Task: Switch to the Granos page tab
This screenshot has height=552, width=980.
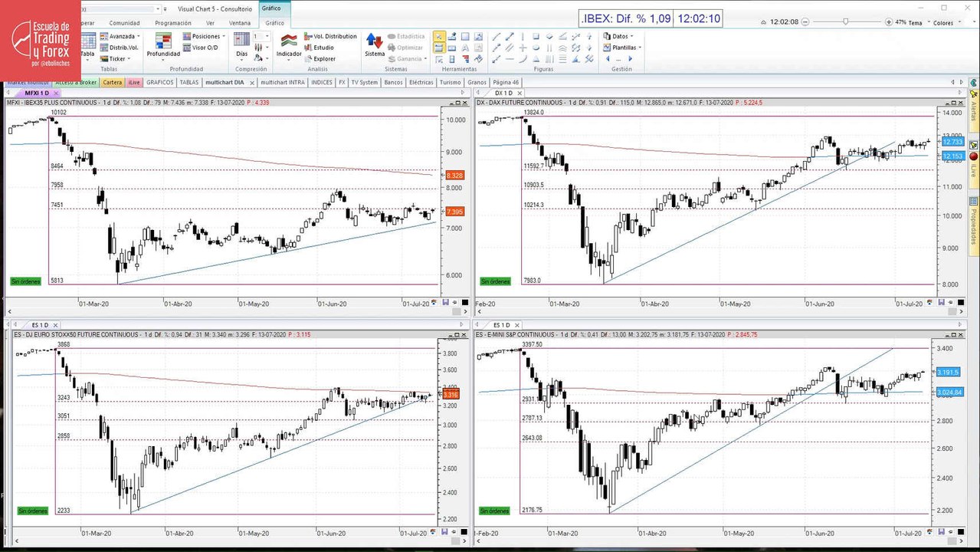Action: [477, 82]
